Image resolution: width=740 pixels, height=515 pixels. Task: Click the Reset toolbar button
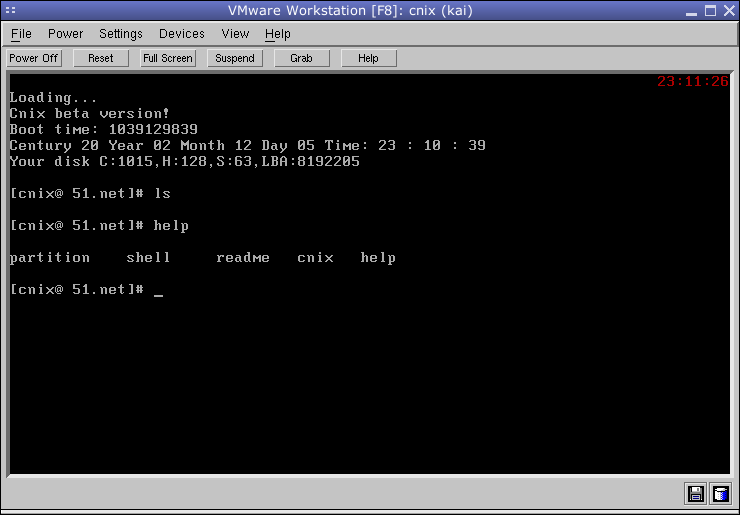101,59
